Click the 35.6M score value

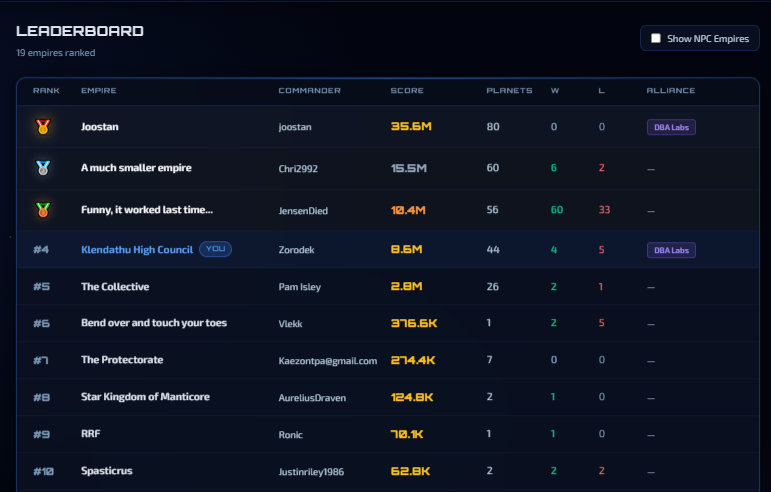411,126
